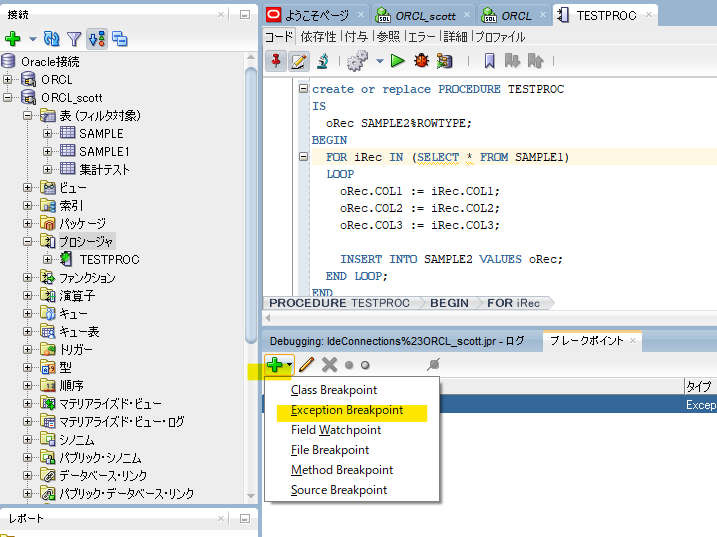
Task: Click the green Run procedure arrow
Action: point(397,61)
